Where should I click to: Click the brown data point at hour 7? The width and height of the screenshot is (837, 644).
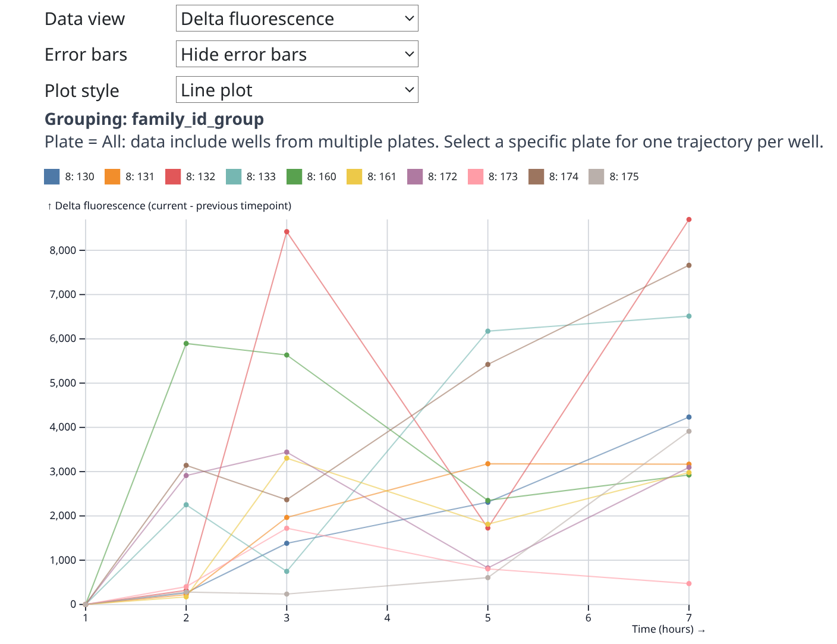[689, 265]
